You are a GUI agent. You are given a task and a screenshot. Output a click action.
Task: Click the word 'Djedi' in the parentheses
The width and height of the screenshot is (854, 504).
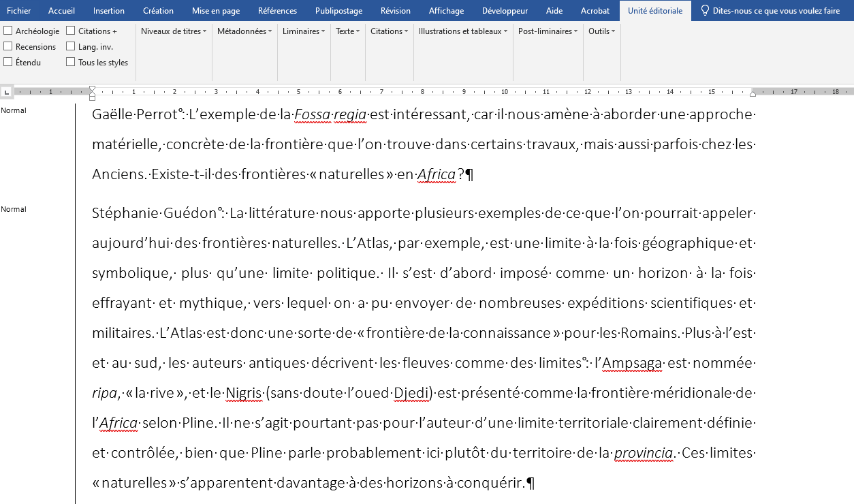click(413, 393)
